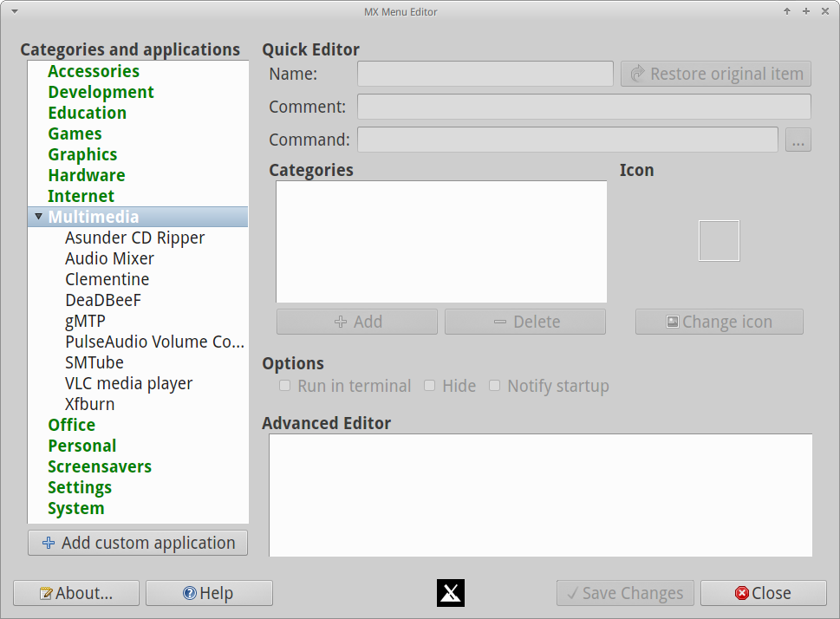Open Help

209,593
